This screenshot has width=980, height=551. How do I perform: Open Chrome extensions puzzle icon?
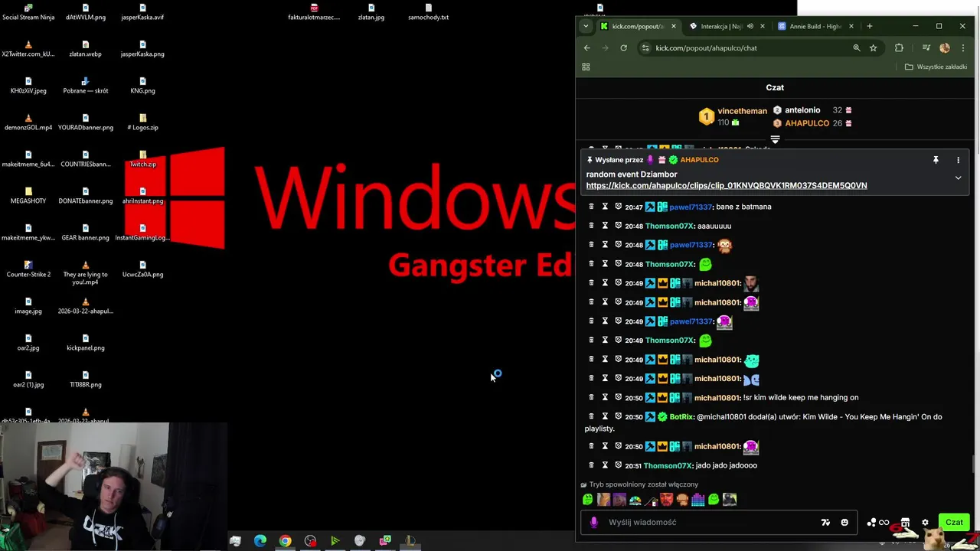coord(899,47)
